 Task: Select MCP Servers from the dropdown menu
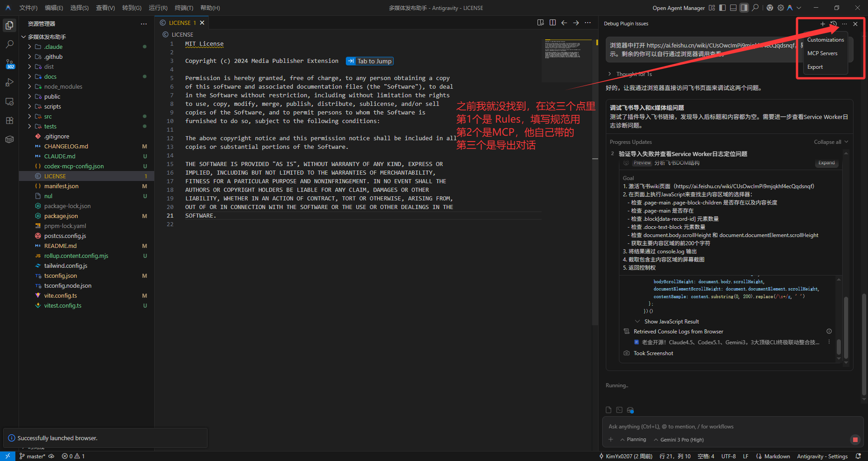[822, 53]
